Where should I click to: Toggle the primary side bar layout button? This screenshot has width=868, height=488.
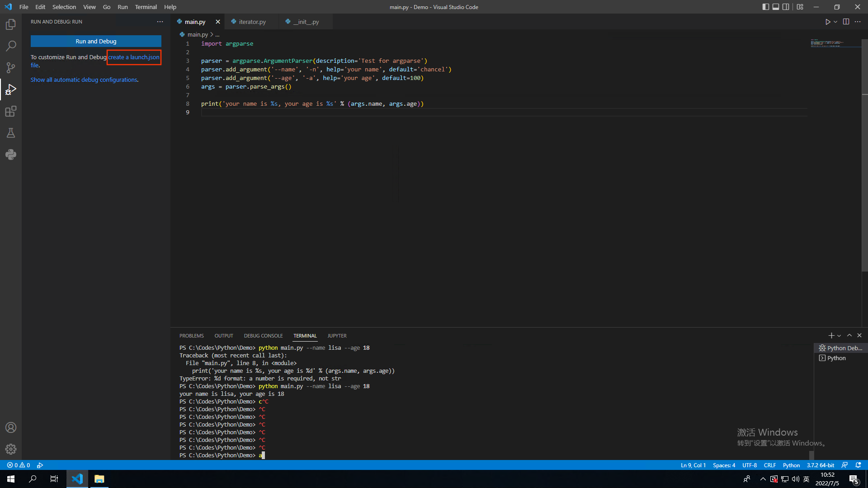[765, 7]
